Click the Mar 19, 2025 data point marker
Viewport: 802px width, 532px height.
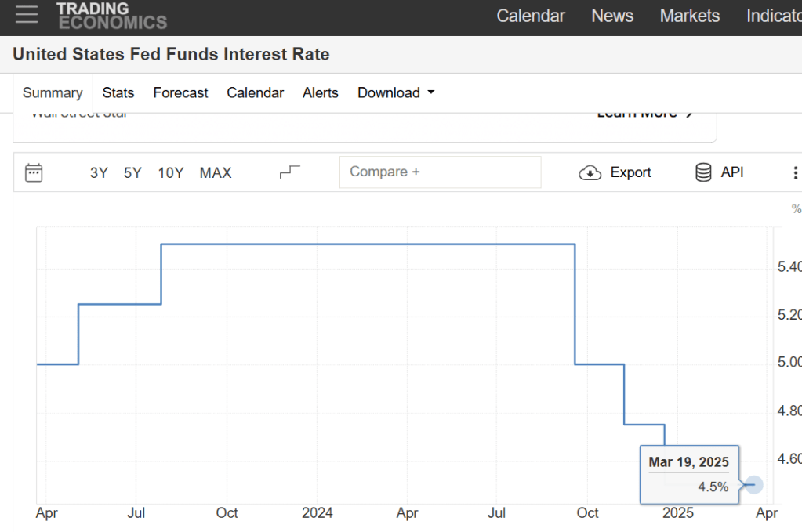(753, 485)
